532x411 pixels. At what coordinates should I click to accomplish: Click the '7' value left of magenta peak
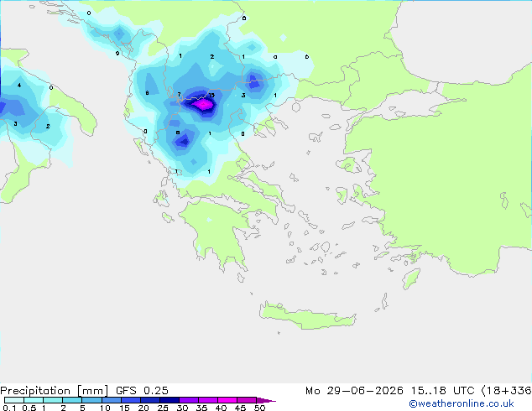179,94
